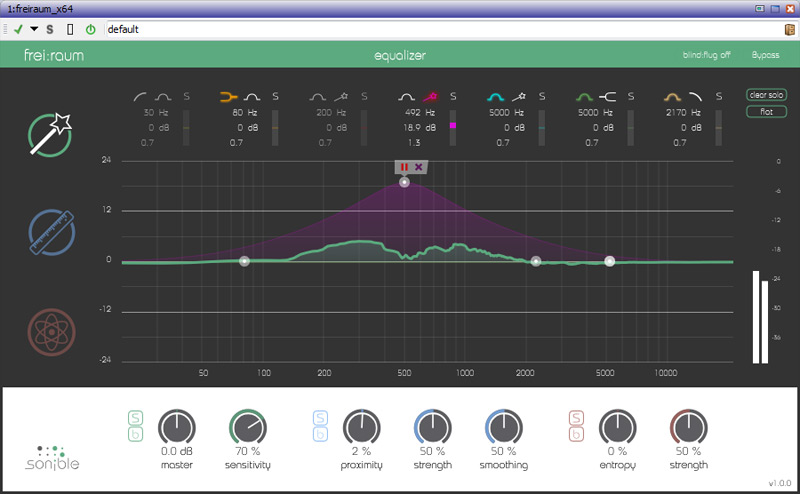Open the preset dropdown arrow in host toolbar
The width and height of the screenshot is (800, 494).
pyautogui.click(x=34, y=30)
